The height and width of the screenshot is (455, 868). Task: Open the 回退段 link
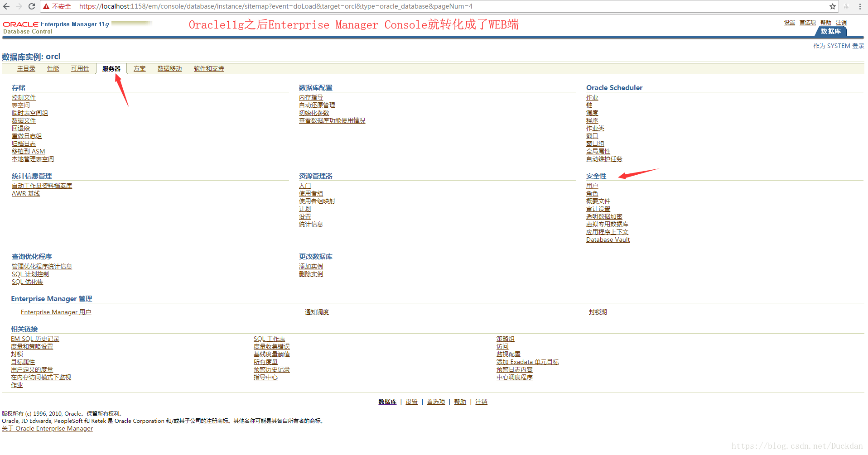pyautogui.click(x=21, y=129)
